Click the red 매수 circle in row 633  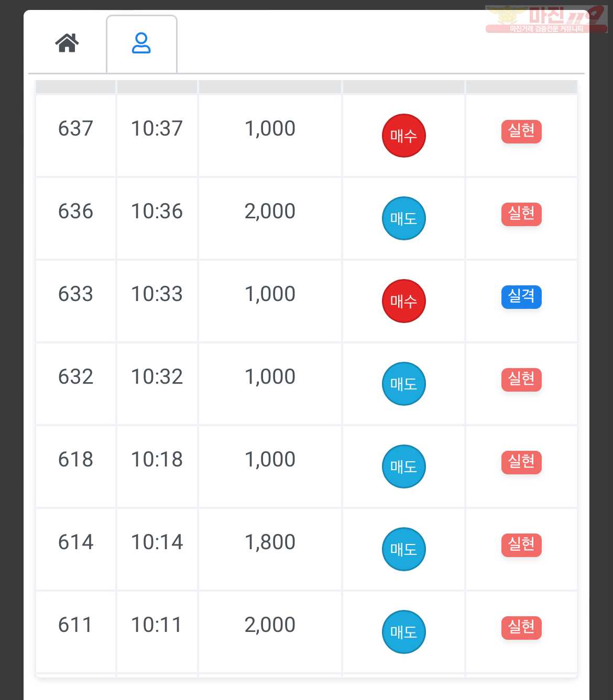pyautogui.click(x=403, y=301)
